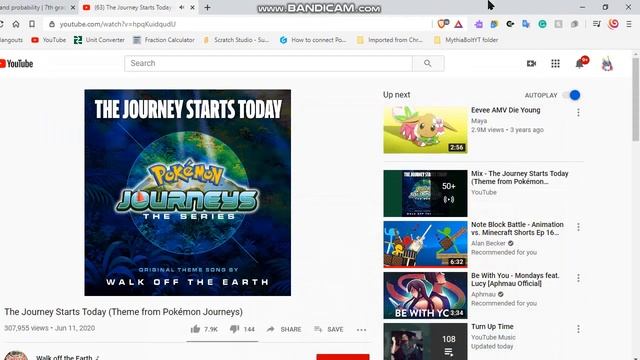640x360 pixels.
Task: Click the YouTube logo home link
Action: (x=17, y=64)
